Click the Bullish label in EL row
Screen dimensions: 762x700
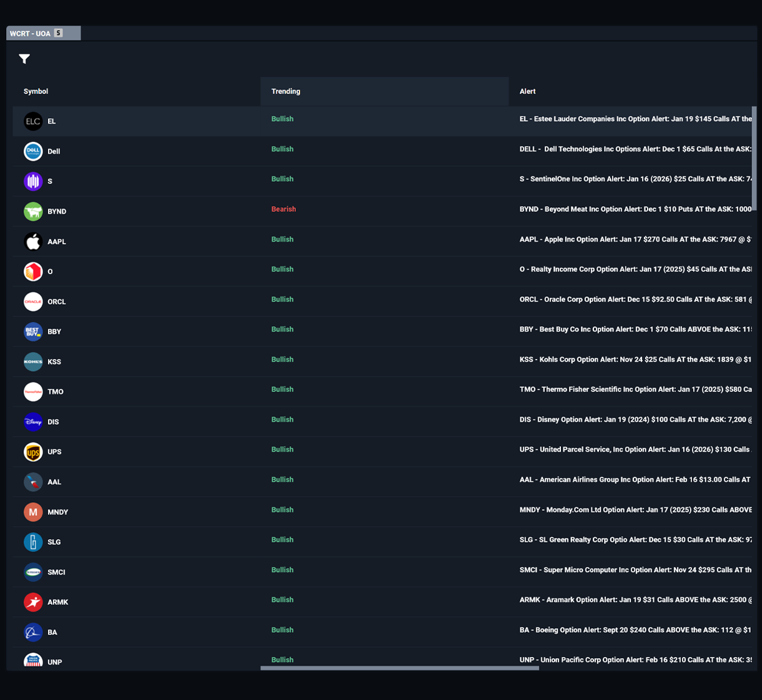tap(282, 119)
